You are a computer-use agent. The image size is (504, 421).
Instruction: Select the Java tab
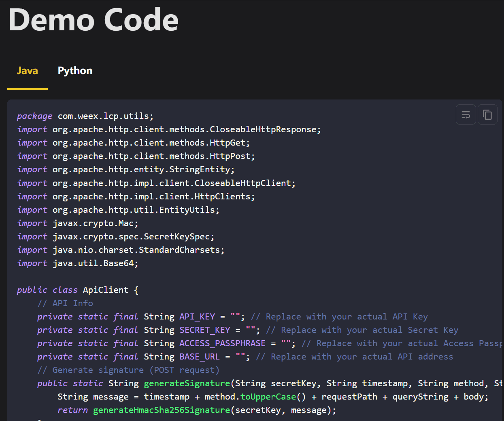(28, 71)
